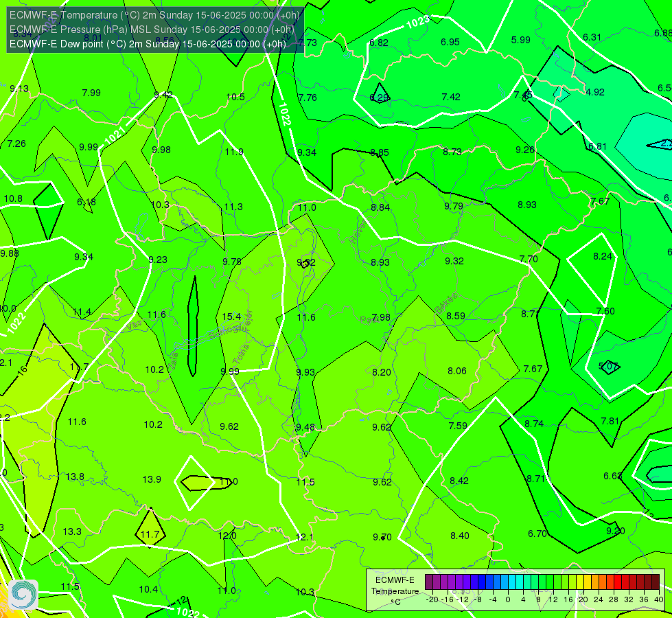
Task: Click the legend title ECMWF-E Temperature °C
Action: [x=395, y=591]
